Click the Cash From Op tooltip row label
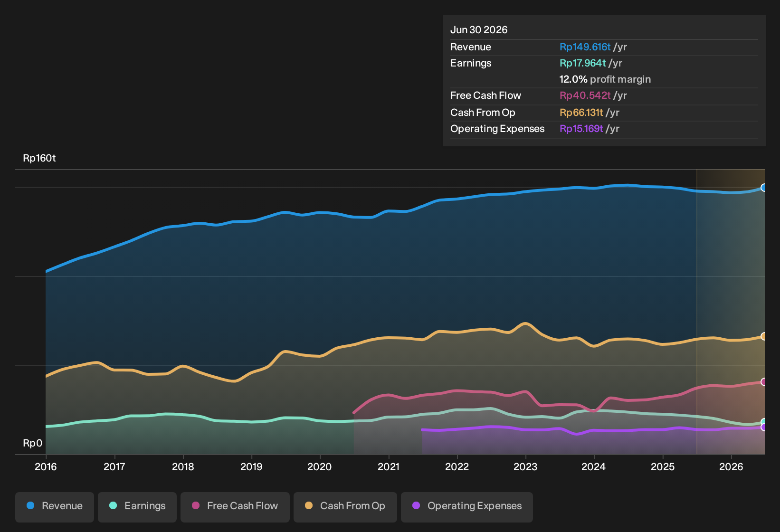The image size is (780, 532). 483,113
